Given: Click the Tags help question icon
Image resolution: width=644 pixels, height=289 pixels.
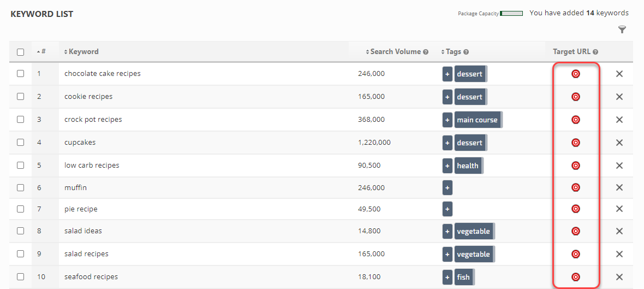Looking at the screenshot, I should [x=466, y=52].
